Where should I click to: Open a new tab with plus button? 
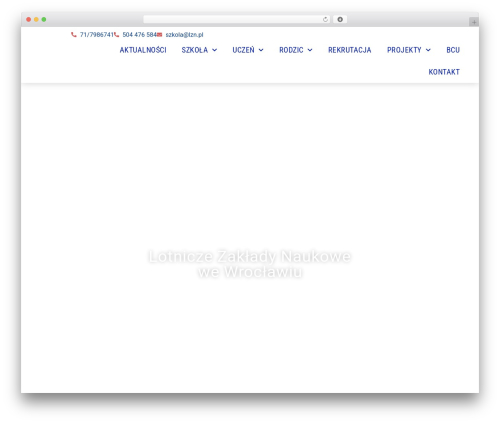pos(474,22)
